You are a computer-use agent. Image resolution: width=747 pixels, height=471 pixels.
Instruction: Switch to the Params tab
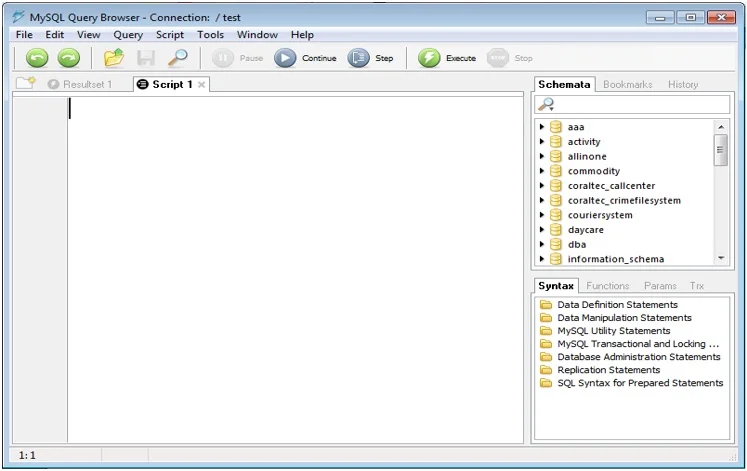(x=660, y=286)
